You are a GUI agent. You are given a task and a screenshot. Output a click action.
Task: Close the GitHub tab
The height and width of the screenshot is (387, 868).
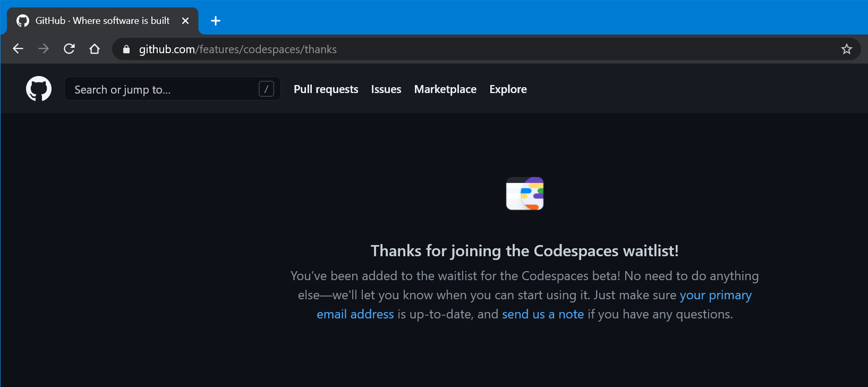(x=185, y=21)
